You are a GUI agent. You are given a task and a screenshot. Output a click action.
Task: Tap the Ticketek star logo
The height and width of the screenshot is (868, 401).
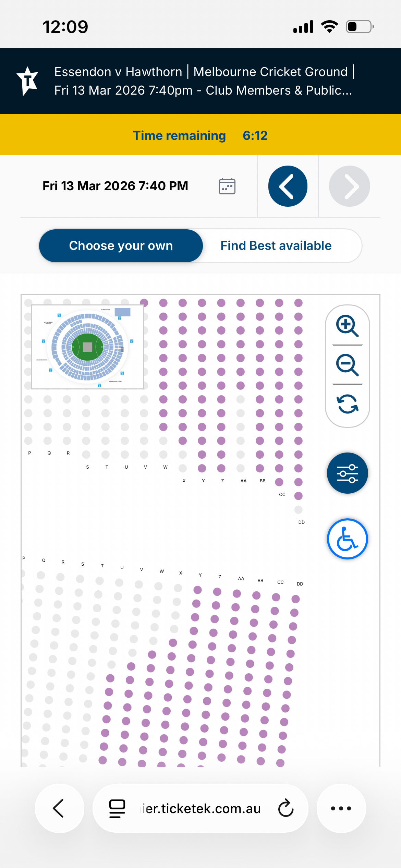point(27,81)
